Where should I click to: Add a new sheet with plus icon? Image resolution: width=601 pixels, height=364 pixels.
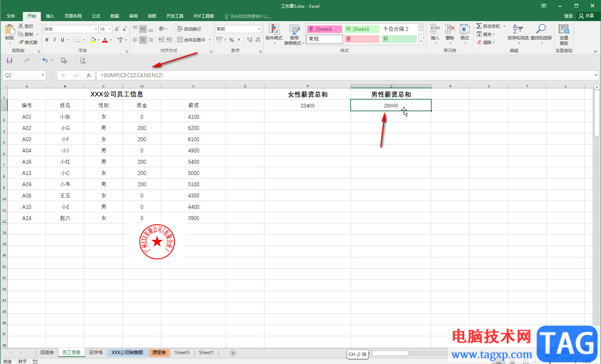click(x=233, y=353)
